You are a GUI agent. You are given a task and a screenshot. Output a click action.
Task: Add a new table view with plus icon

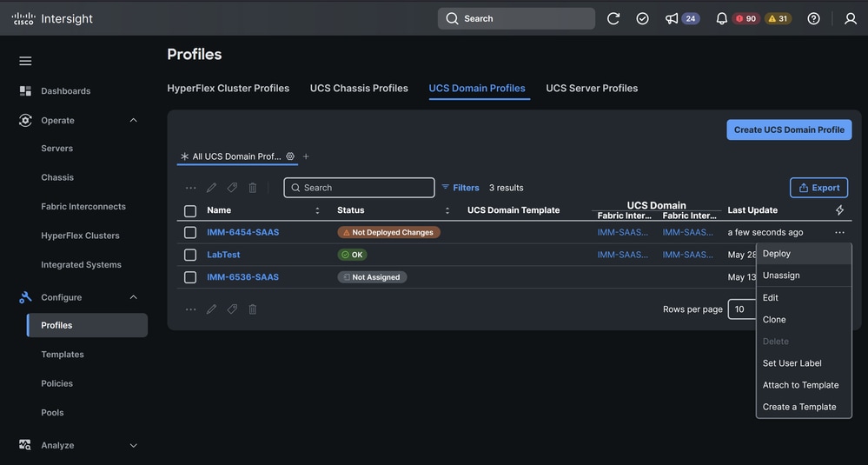pyautogui.click(x=306, y=156)
